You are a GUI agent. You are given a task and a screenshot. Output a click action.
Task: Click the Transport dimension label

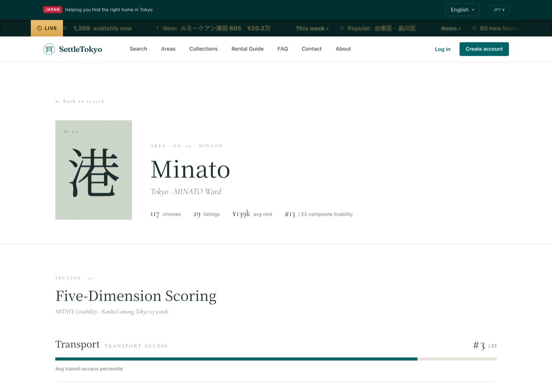tap(77, 344)
